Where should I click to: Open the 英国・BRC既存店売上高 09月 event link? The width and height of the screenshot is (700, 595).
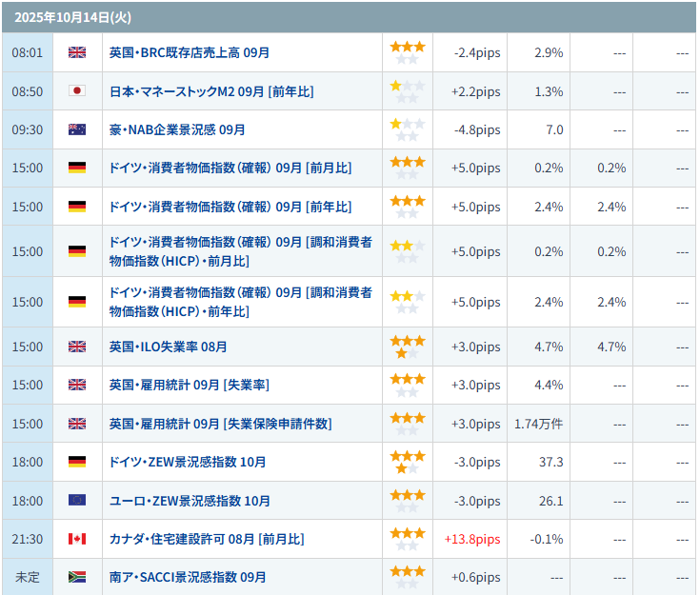(x=190, y=53)
